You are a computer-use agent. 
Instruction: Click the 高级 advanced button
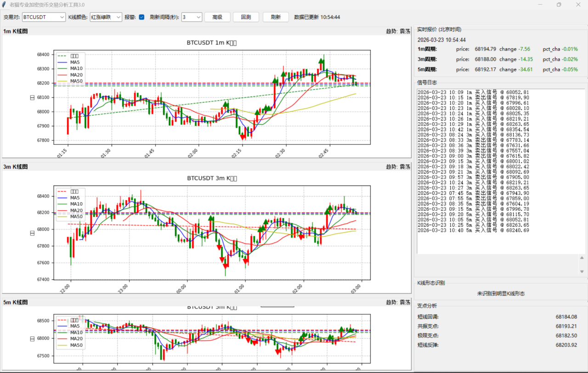217,17
